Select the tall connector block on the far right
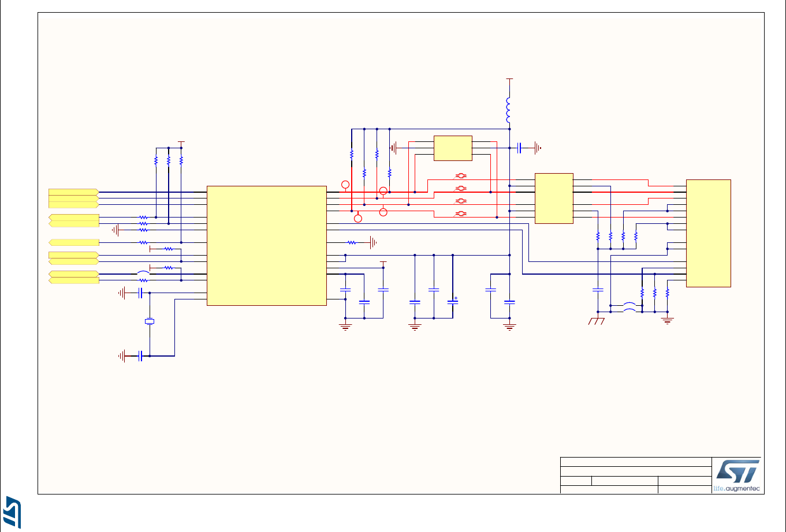The width and height of the screenshot is (786, 532). [x=709, y=233]
